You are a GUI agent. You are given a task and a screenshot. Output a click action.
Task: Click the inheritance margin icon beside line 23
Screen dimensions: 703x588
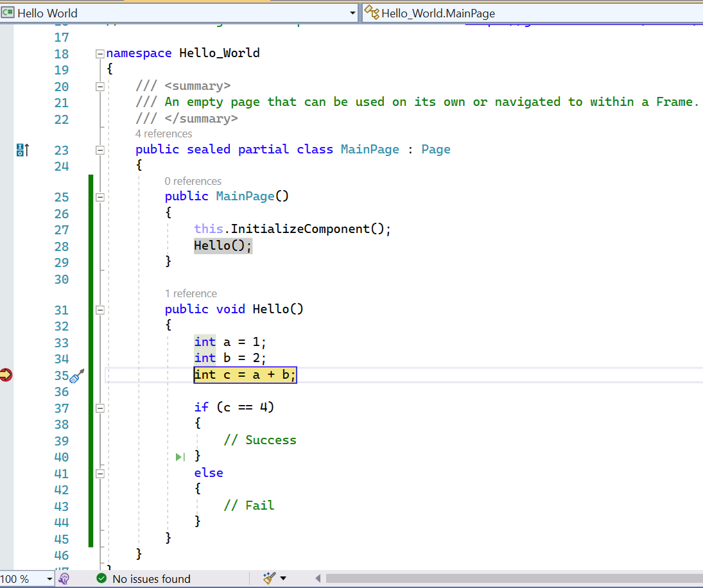[x=22, y=150]
